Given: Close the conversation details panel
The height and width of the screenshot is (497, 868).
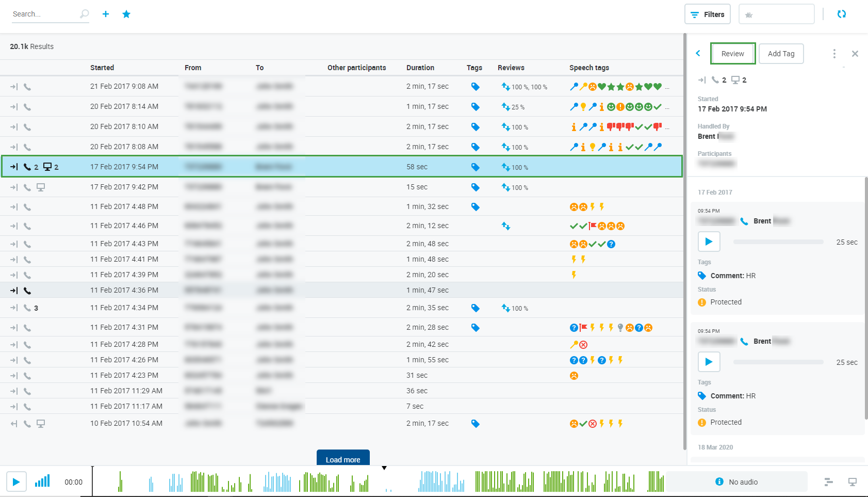Looking at the screenshot, I should pyautogui.click(x=855, y=54).
